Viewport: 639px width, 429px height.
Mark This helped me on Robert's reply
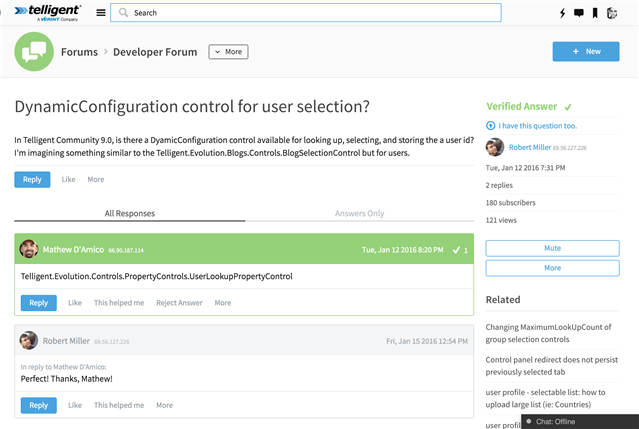pyautogui.click(x=119, y=405)
